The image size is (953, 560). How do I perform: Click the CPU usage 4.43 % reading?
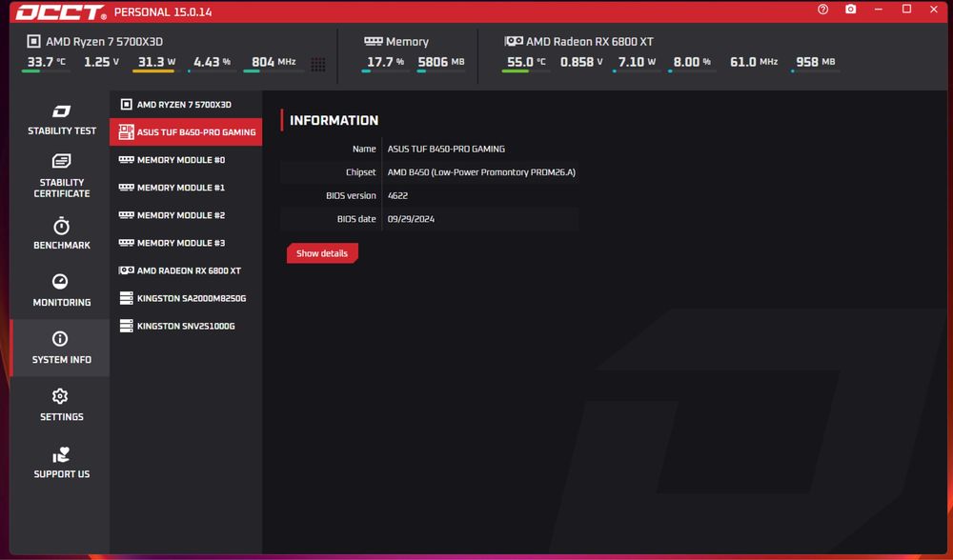click(x=212, y=62)
